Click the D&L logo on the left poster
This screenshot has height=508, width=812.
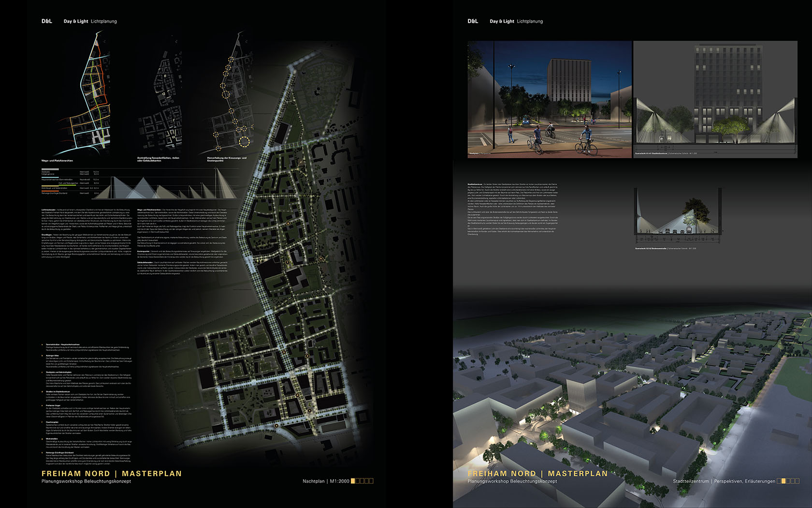46,21
